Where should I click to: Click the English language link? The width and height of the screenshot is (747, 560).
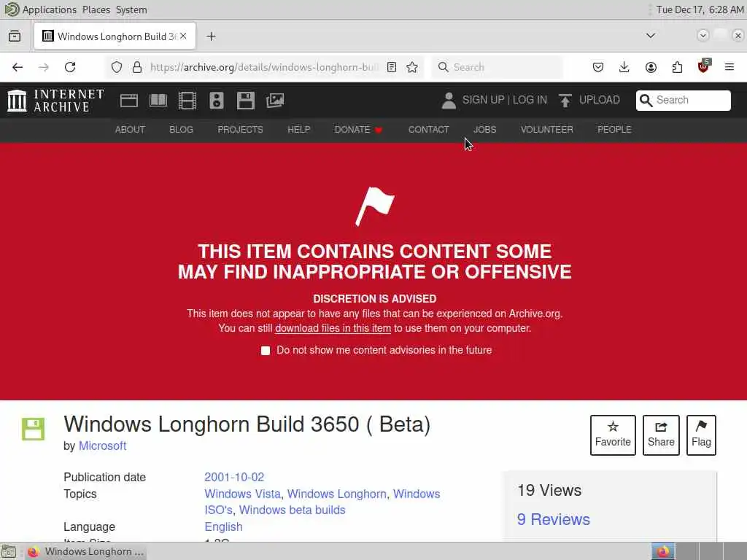(223, 526)
